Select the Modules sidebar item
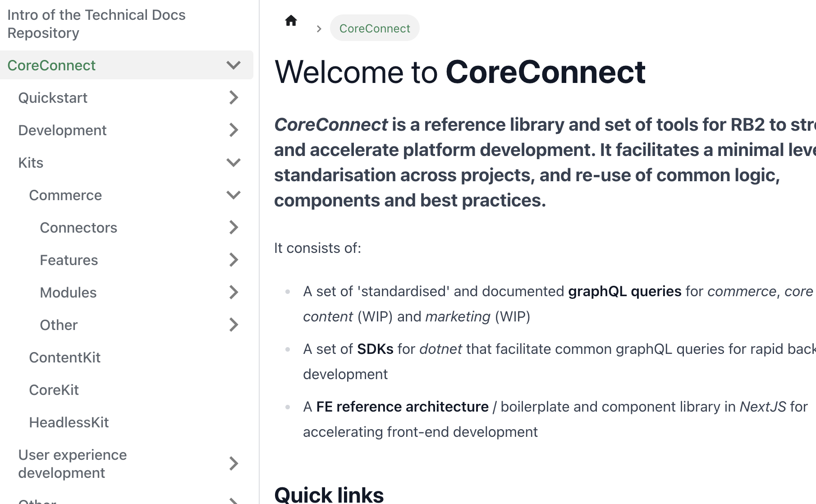Image resolution: width=816 pixels, height=504 pixels. [x=68, y=293]
